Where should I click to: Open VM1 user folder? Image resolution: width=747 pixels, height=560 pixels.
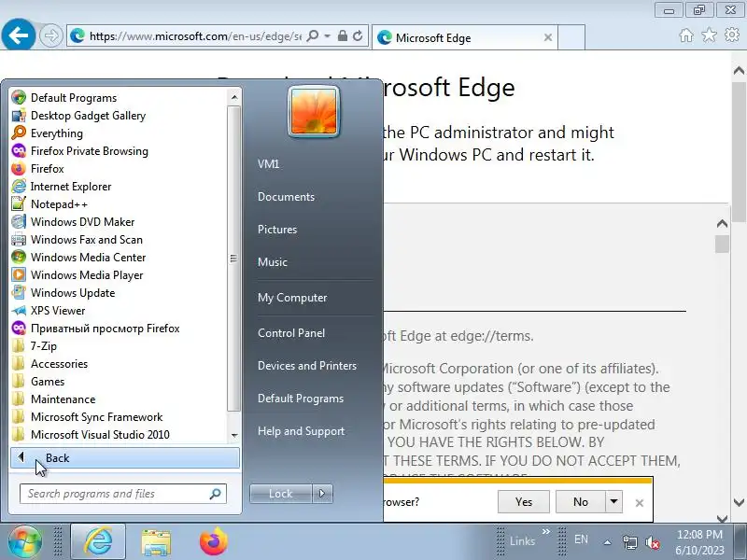(268, 164)
